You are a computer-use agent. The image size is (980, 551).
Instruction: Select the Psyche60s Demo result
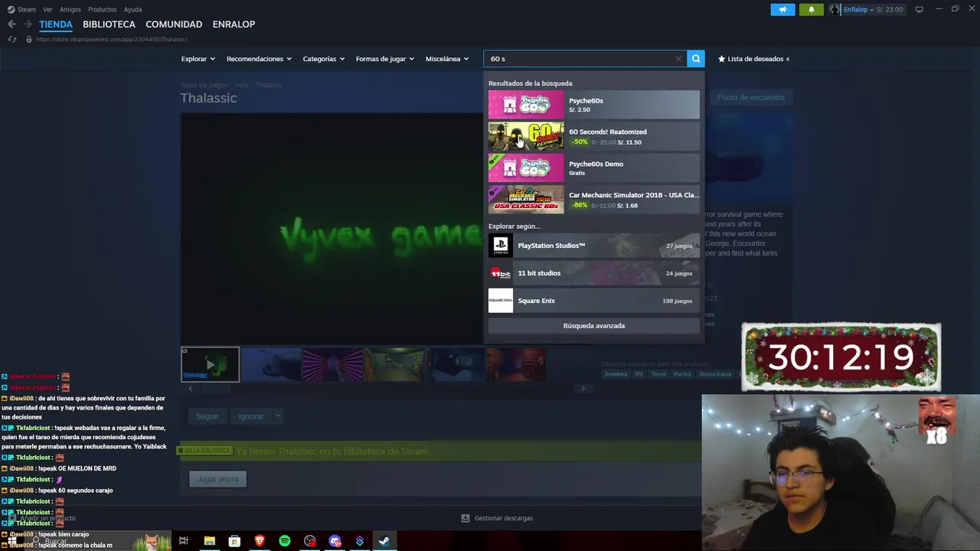pos(593,168)
